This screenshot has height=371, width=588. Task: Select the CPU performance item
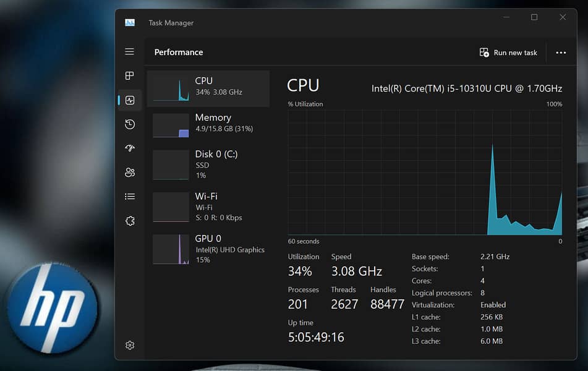tap(208, 87)
